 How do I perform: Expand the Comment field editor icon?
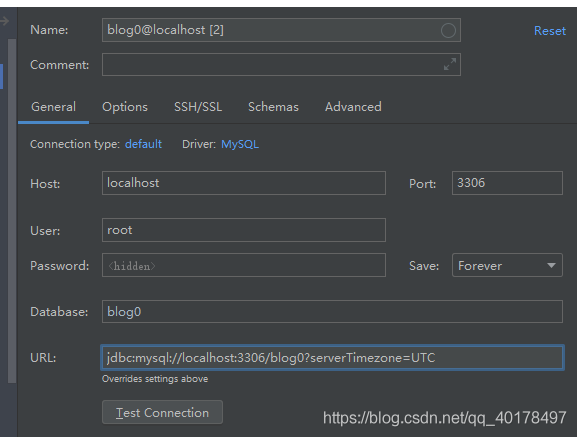point(450,64)
